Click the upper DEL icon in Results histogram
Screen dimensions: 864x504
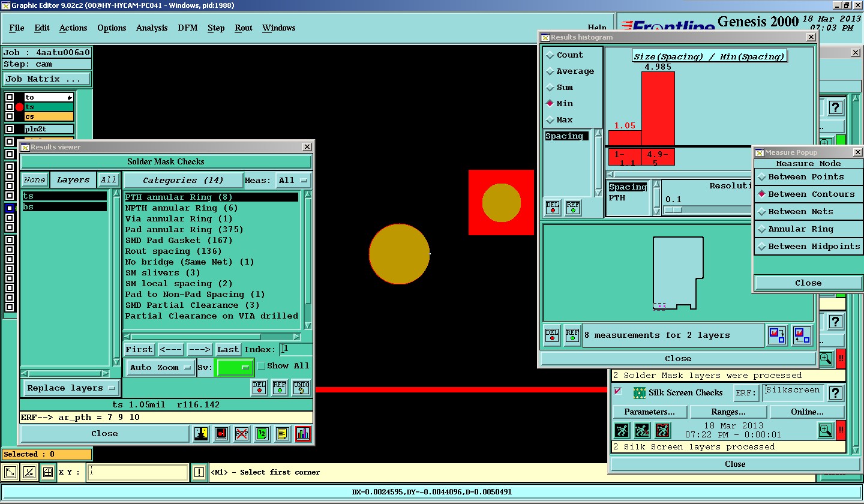pyautogui.click(x=553, y=207)
